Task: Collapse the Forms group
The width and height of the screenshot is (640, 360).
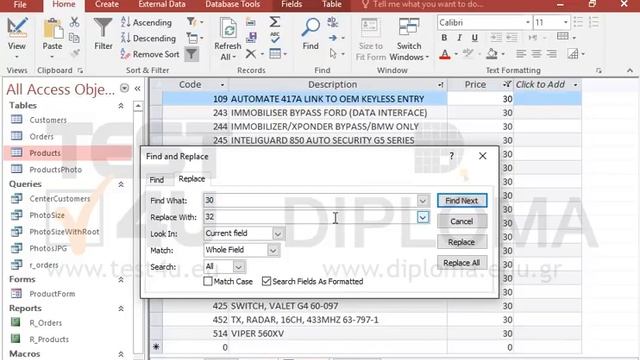Action: tap(121, 280)
